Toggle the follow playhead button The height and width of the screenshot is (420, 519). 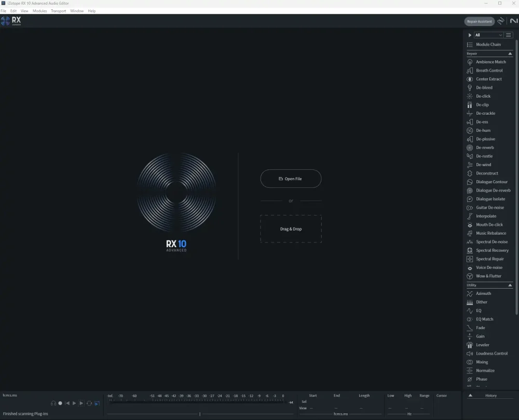pos(97,403)
